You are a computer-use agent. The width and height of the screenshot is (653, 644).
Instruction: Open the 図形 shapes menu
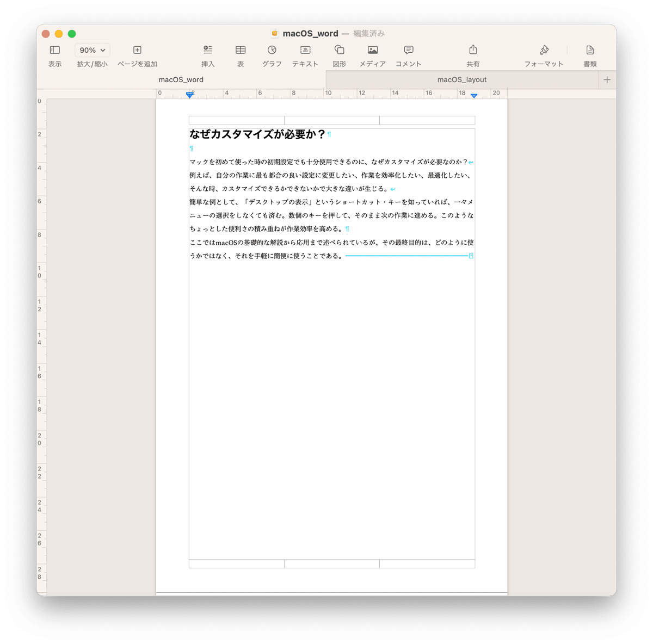[339, 50]
